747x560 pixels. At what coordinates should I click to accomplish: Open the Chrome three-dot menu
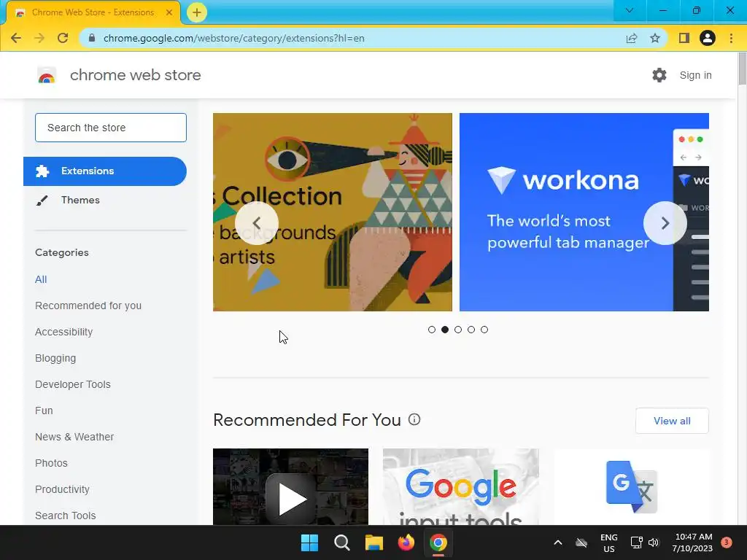tap(731, 38)
